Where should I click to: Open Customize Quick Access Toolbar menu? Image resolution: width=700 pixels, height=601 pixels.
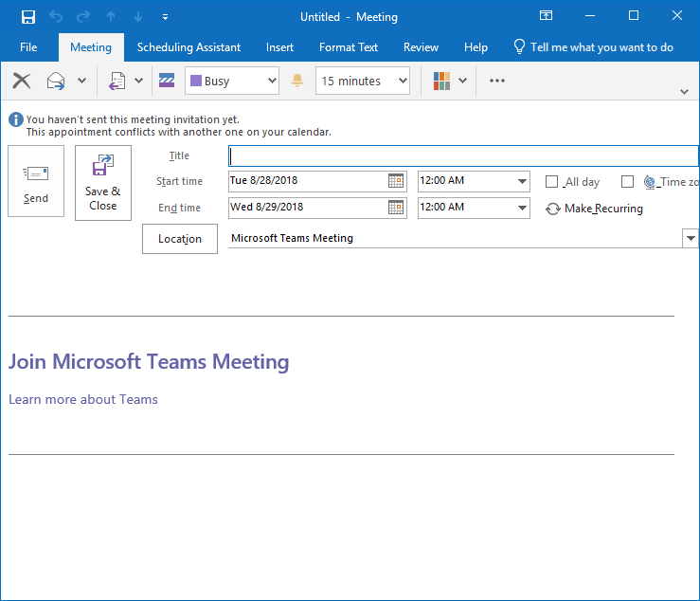(x=165, y=17)
